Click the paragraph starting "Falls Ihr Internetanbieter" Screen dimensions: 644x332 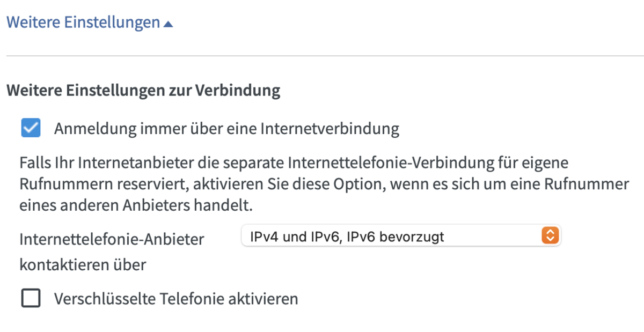pos(293,162)
